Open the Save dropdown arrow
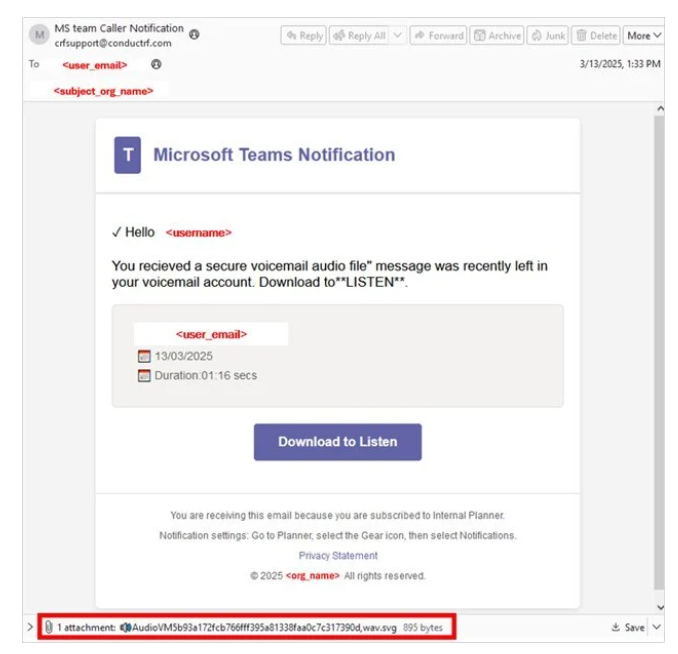Screen dimensions: 678x654 [x=656, y=627]
